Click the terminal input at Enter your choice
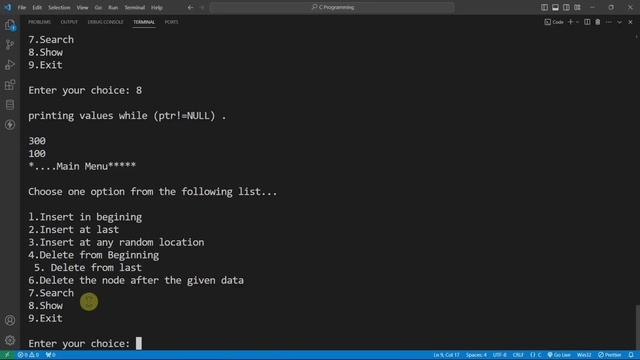 (139, 343)
